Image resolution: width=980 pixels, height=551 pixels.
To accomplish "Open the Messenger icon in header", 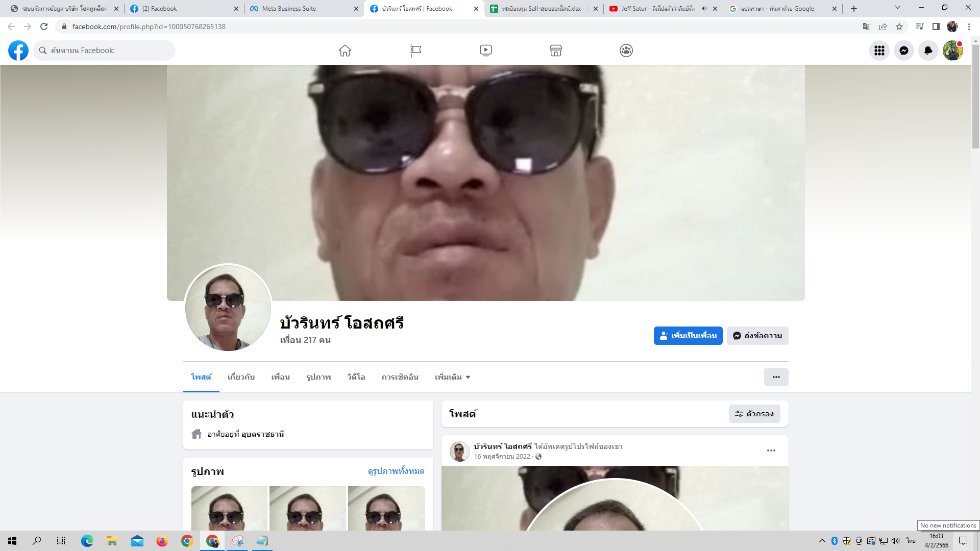I will point(903,51).
